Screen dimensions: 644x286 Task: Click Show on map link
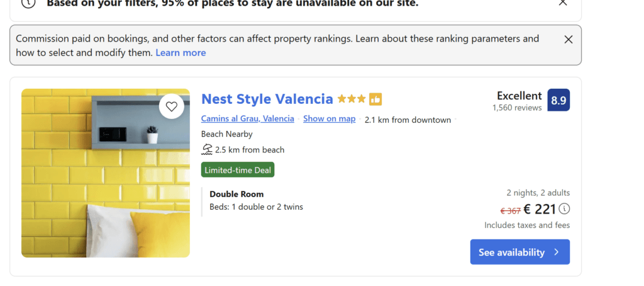pyautogui.click(x=329, y=119)
